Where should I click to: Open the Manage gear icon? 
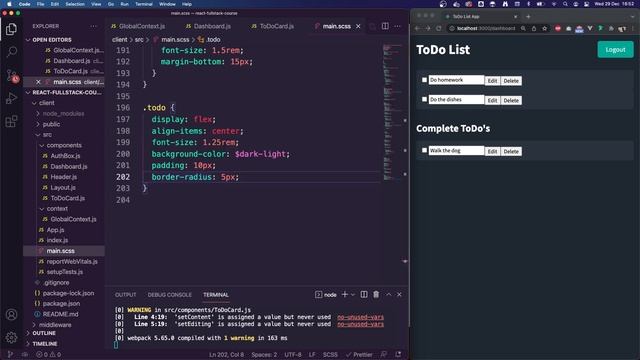tap(11, 337)
